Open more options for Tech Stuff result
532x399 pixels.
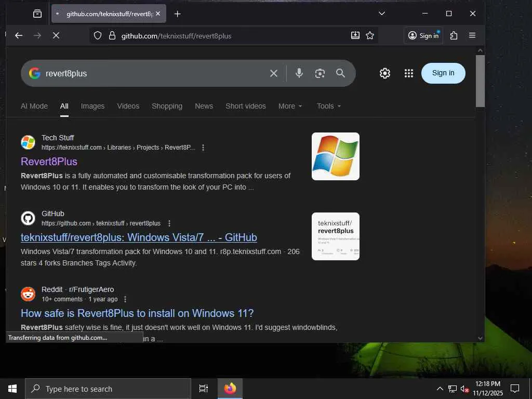point(203,148)
